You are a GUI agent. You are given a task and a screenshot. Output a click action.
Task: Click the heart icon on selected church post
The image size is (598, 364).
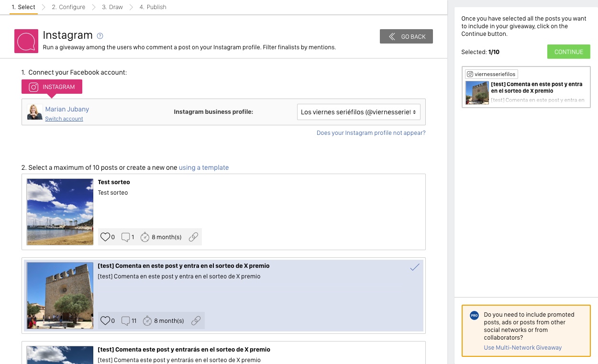tap(105, 320)
